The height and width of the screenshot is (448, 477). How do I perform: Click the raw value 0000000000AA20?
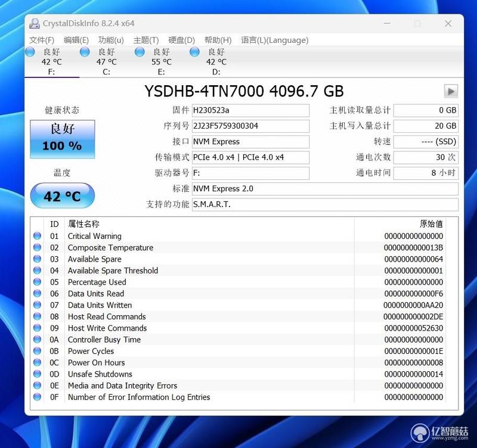click(x=413, y=305)
